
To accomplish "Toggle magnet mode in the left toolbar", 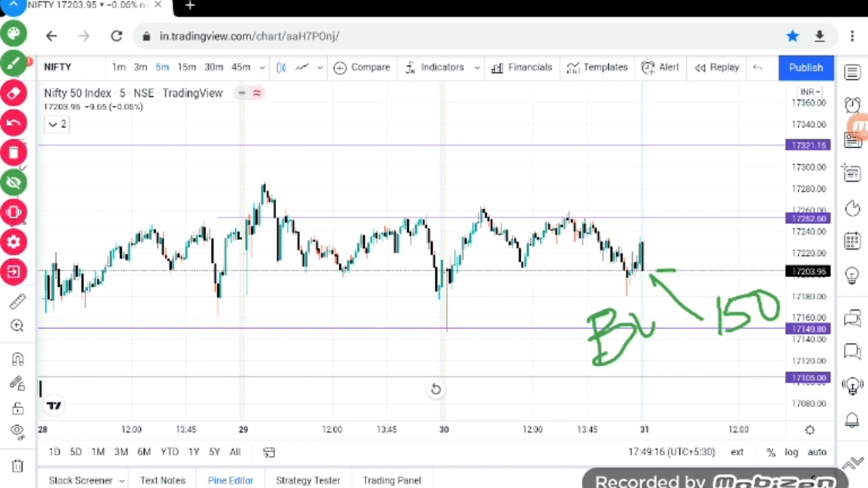I will [x=17, y=359].
